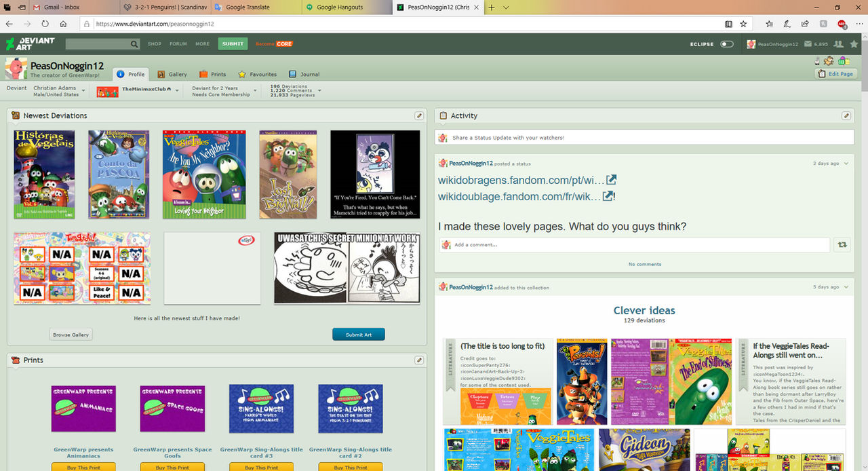Viewport: 868px width, 471px height.
Task: Open the Journal profile tab
Action: click(304, 74)
